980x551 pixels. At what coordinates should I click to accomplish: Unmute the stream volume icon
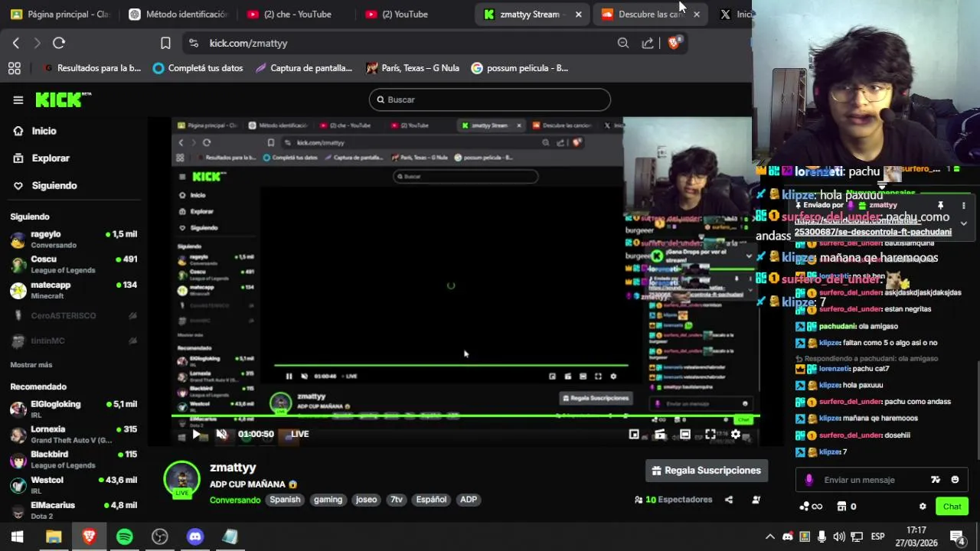(222, 434)
